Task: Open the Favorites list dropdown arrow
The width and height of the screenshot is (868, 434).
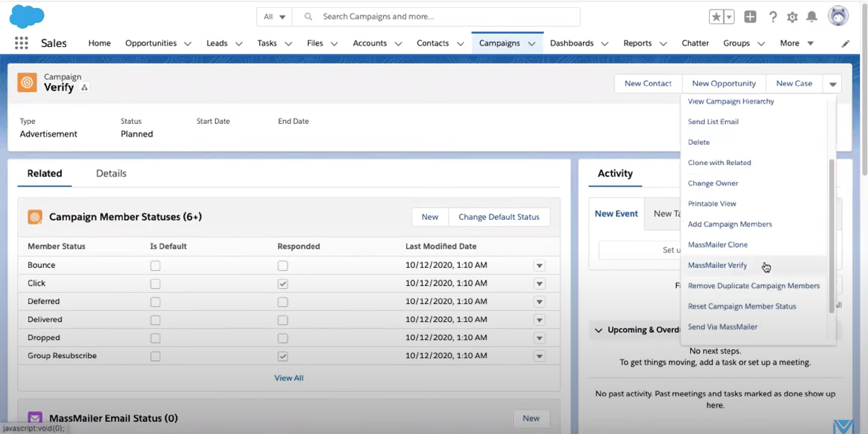Action: coord(729,17)
